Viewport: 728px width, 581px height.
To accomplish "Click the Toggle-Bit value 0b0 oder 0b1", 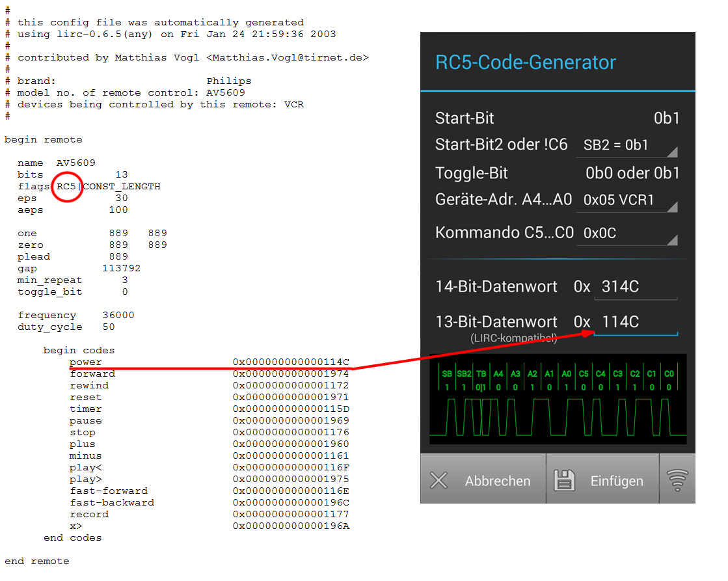I will click(632, 173).
